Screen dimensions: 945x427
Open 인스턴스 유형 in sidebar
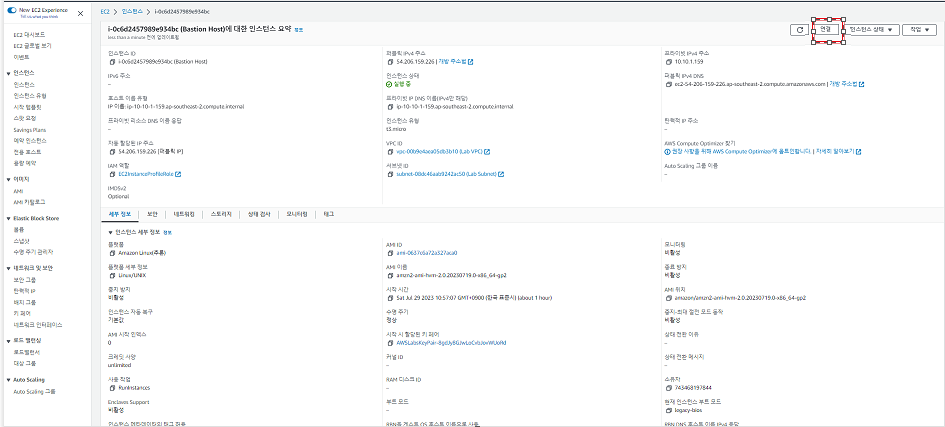(x=30, y=96)
